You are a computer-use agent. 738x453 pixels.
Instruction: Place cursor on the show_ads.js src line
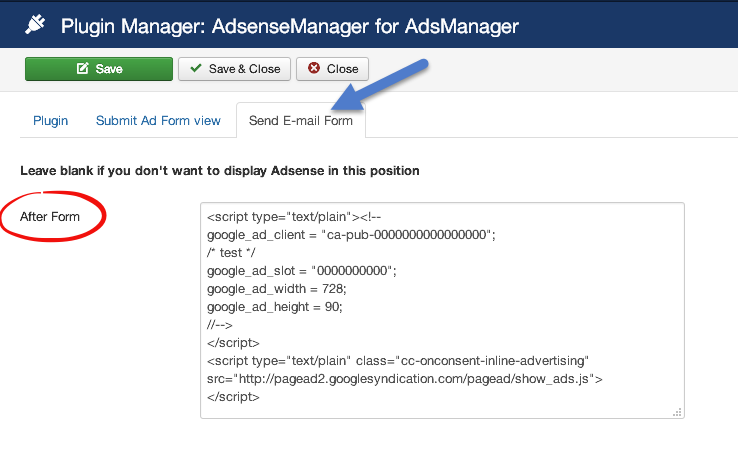404,378
